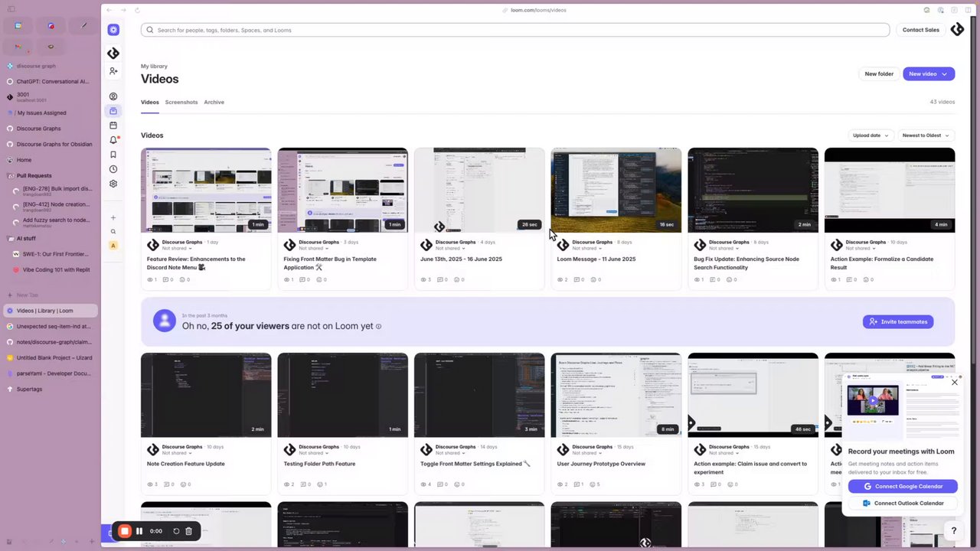Switch to the Videos tab
Viewport: 980px width, 551px height.
tap(150, 102)
